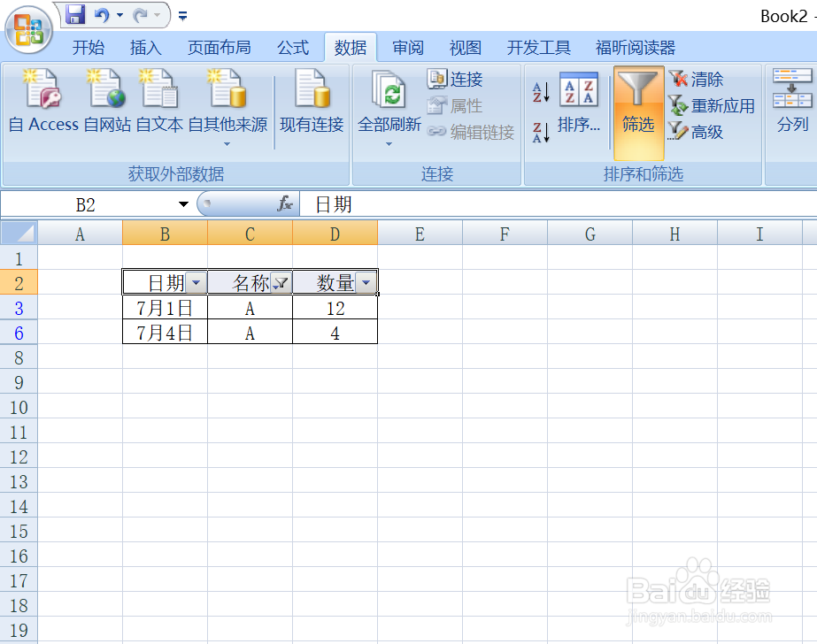Select the 数据 tab
The height and width of the screenshot is (644, 817).
tap(351, 48)
